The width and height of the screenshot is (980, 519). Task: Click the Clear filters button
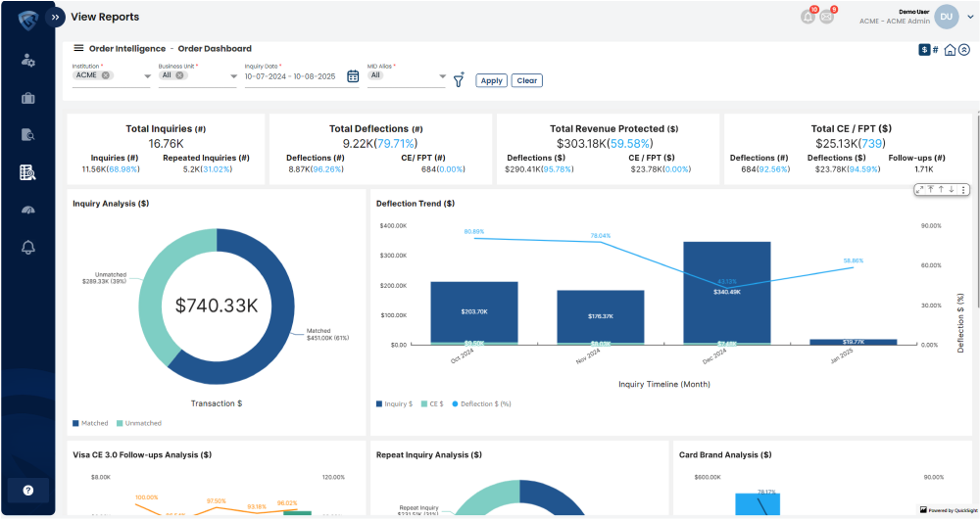(x=526, y=80)
